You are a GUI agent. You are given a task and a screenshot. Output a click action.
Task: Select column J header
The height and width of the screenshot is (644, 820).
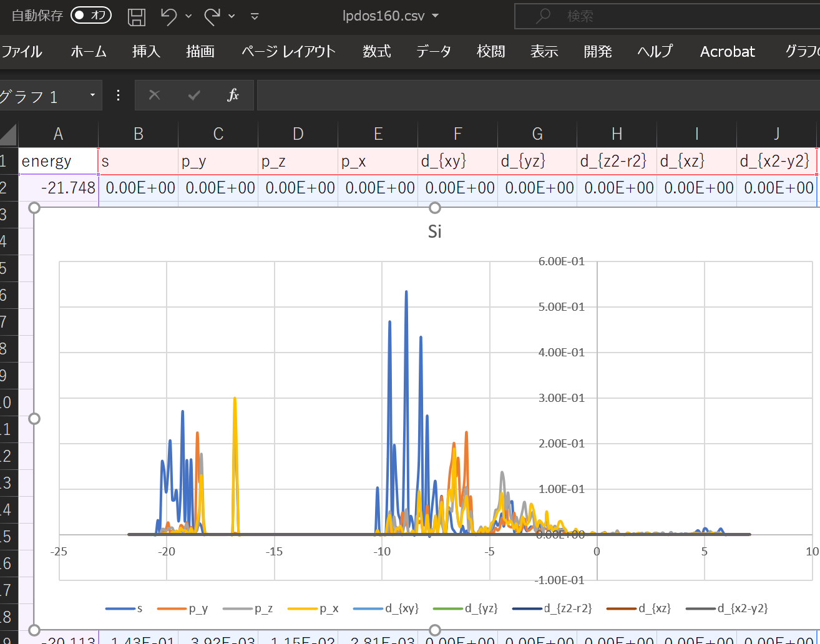click(x=776, y=134)
